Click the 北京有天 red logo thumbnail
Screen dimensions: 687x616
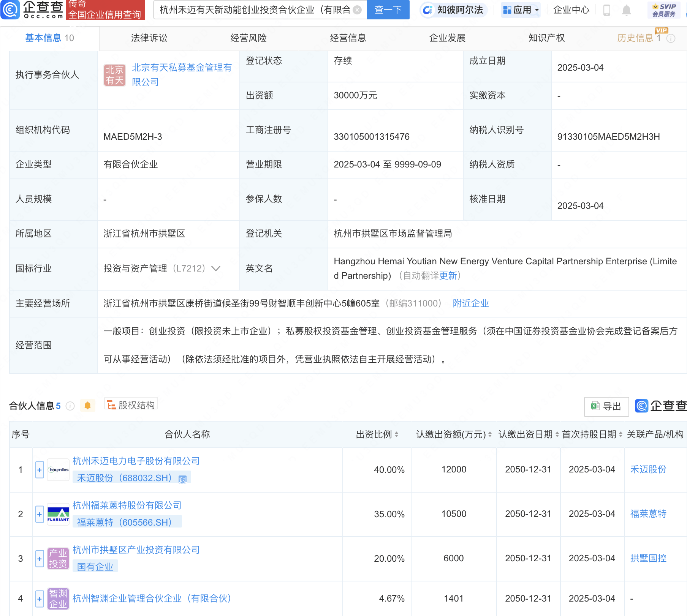coord(115,75)
